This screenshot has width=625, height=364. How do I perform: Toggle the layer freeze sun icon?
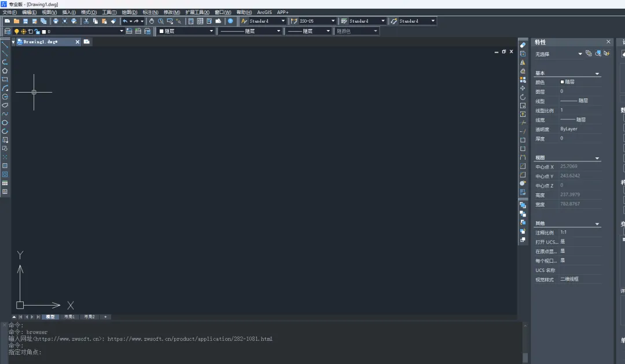[x=24, y=31]
